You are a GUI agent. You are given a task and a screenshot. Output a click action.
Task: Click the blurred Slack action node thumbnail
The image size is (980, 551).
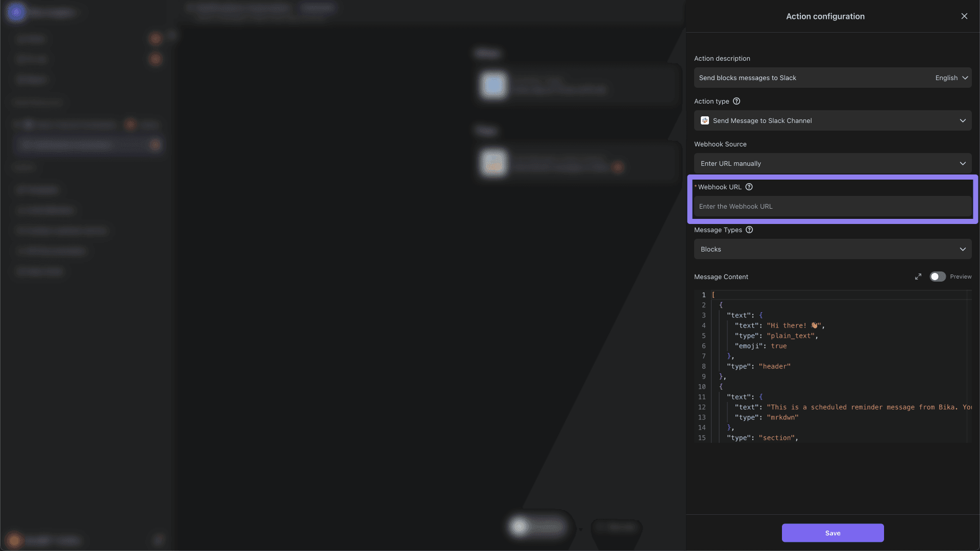[494, 163]
